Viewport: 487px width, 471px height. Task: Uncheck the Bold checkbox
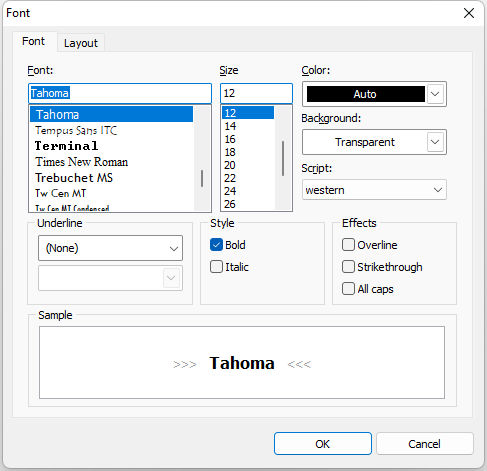point(216,245)
